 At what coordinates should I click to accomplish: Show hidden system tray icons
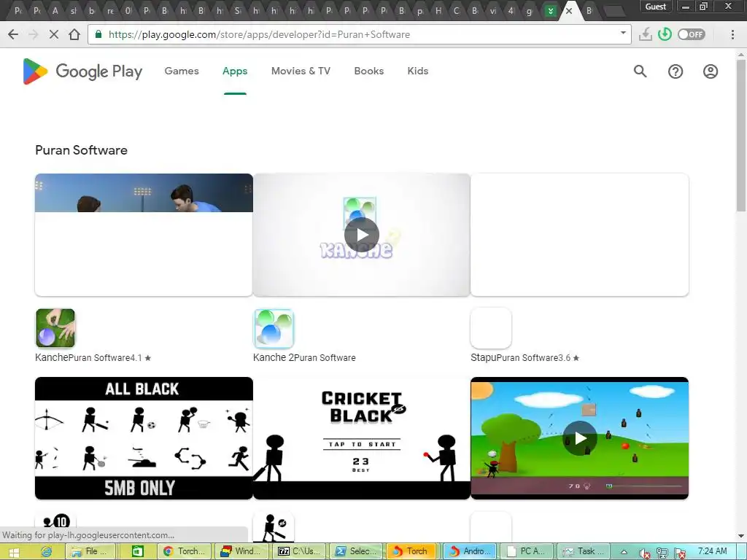[624, 552]
